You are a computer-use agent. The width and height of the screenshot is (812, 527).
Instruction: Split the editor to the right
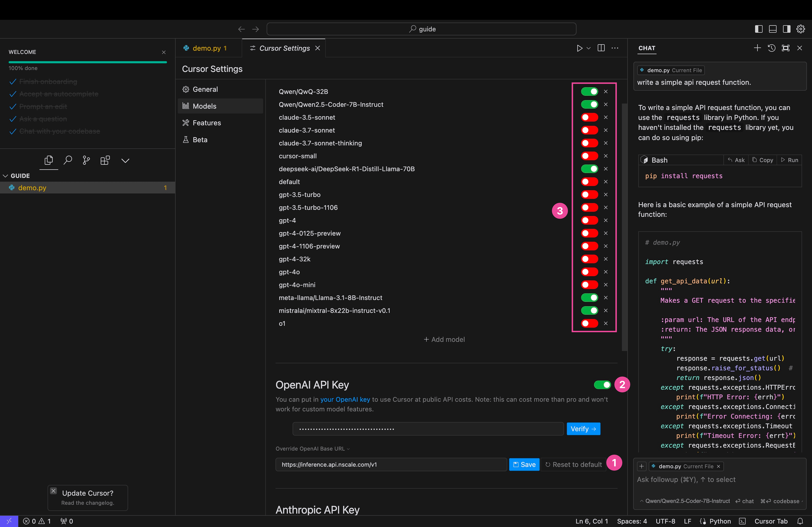point(601,48)
